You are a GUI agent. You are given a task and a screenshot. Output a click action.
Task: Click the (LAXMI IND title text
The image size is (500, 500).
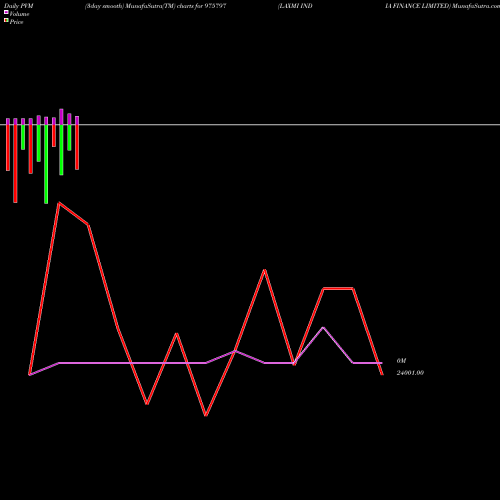(295, 6)
